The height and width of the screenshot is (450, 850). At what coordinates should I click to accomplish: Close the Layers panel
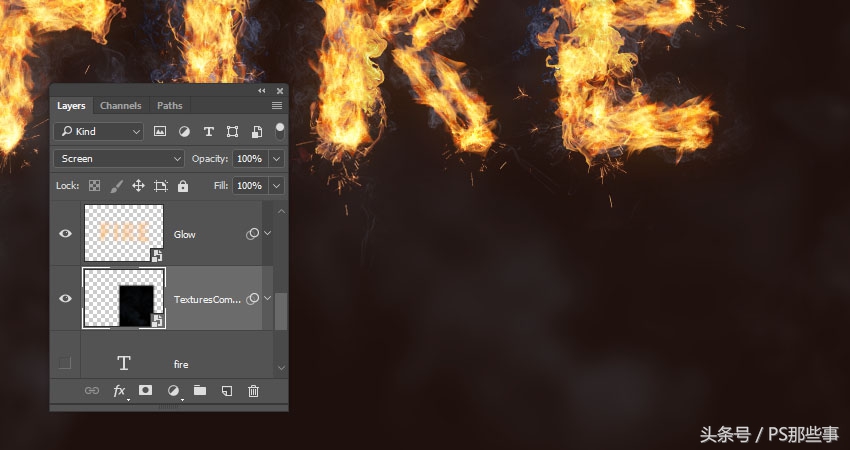280,91
